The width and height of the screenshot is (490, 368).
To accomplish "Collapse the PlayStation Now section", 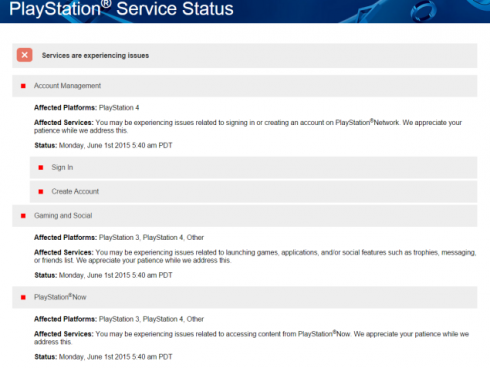I will pyautogui.click(x=245, y=297).
